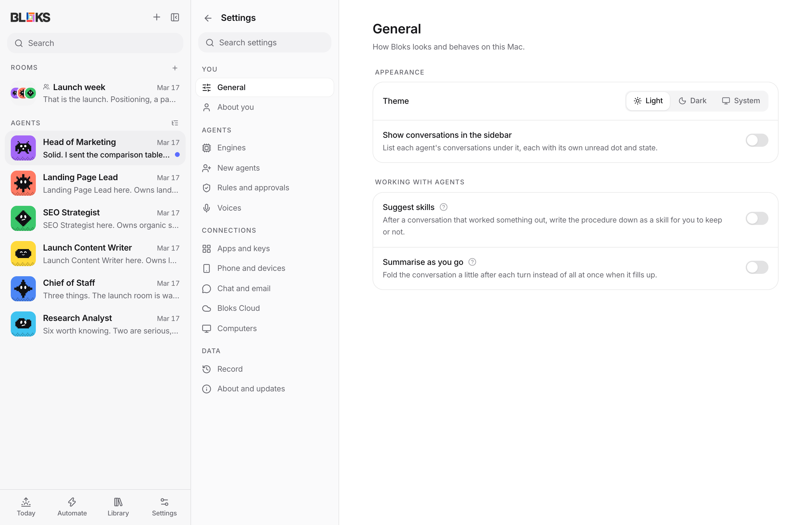Screen dimensions: 812x525
Task: Select the General settings page
Action: point(265,88)
